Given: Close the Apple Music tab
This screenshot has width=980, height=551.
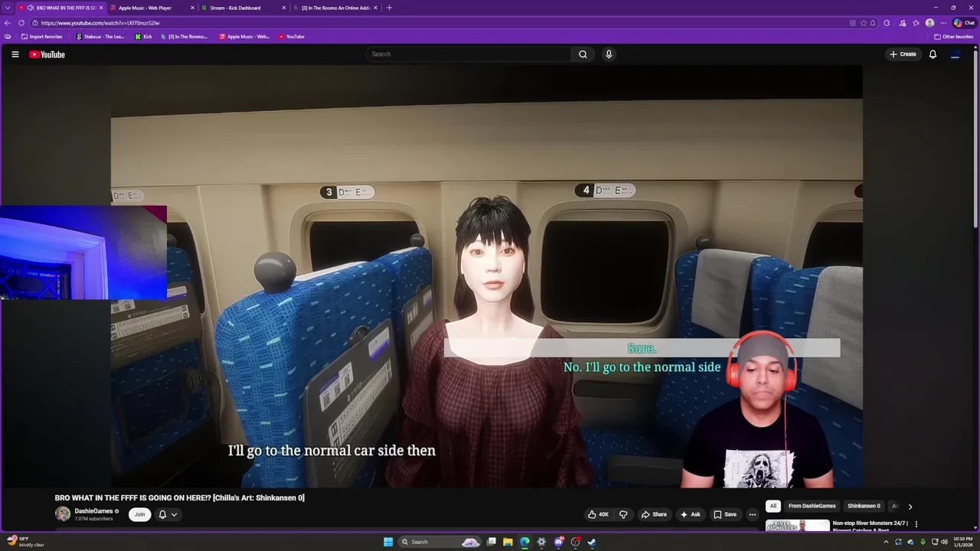Looking at the screenshot, I should coord(192,8).
